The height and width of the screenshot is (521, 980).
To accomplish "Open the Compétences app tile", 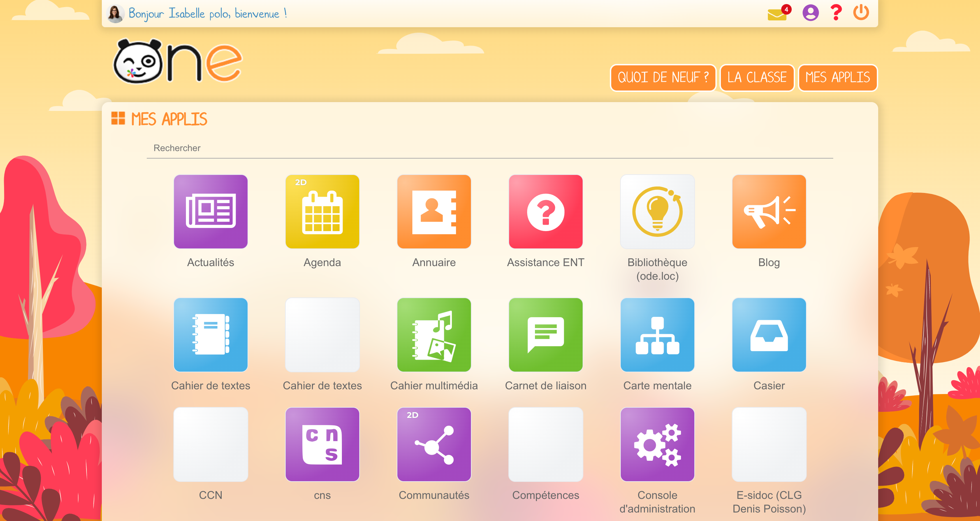I will [546, 444].
